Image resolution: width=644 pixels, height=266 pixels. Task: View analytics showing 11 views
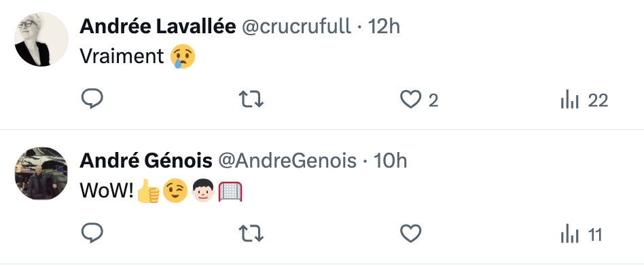(581, 234)
